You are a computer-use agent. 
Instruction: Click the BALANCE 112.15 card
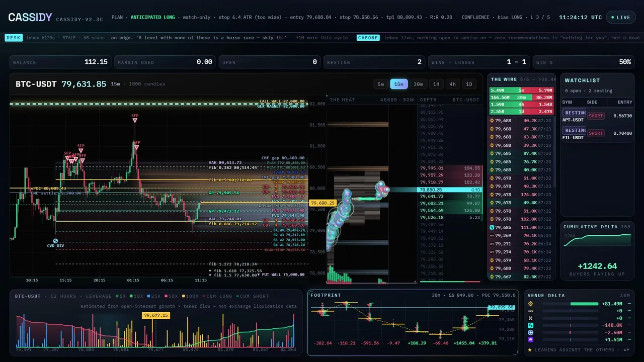click(x=60, y=62)
